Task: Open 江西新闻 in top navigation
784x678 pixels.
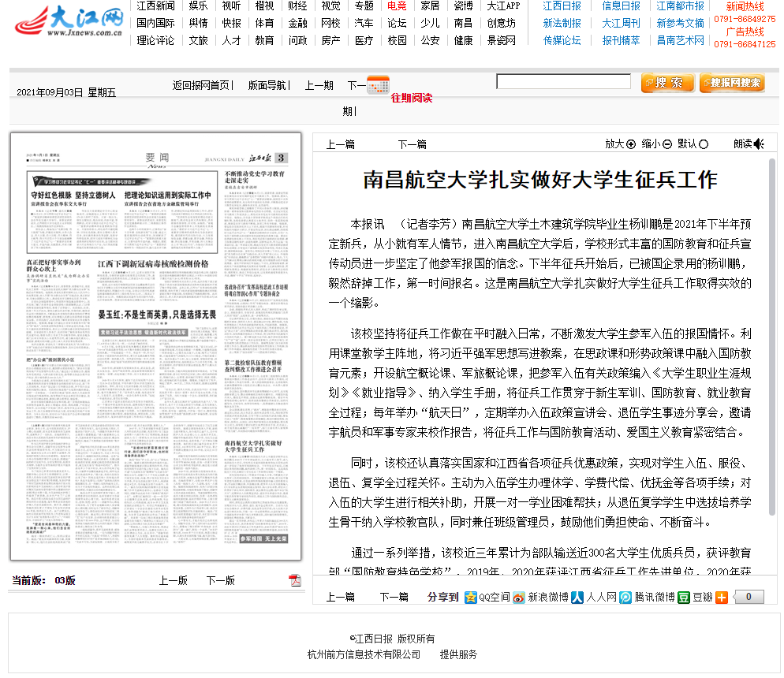Action: click(155, 6)
